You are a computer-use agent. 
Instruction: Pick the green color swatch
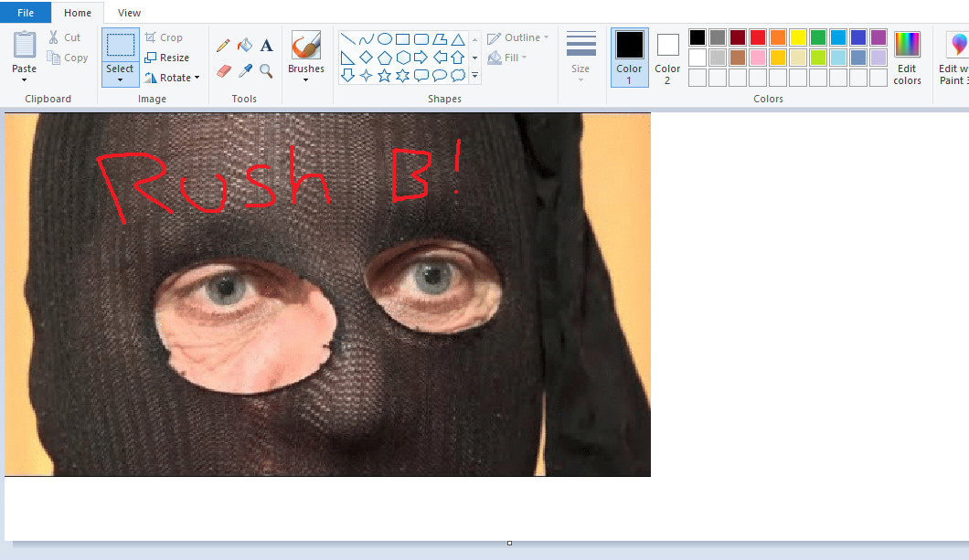[x=817, y=37]
